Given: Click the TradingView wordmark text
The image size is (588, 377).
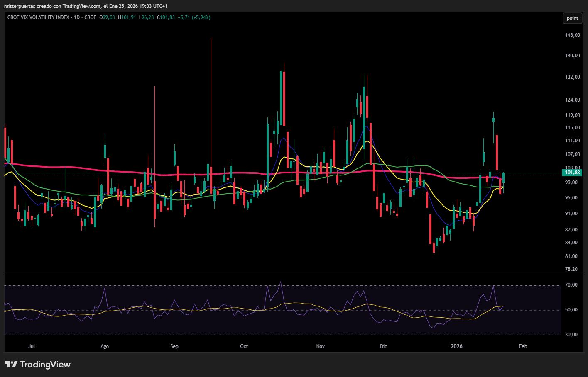Looking at the screenshot, I should point(45,365).
